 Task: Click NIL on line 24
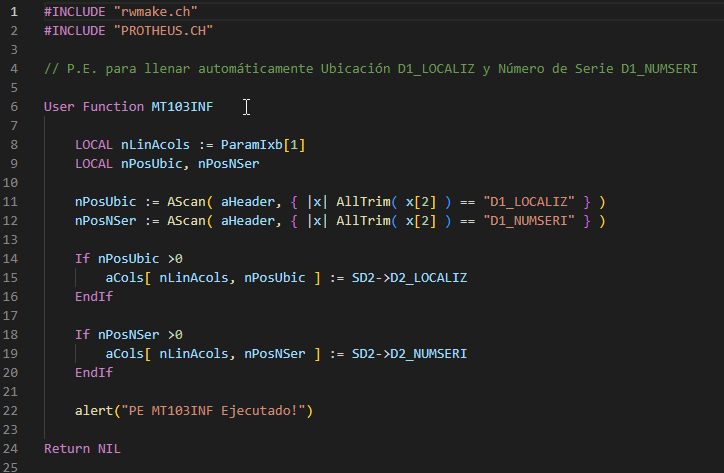pos(109,449)
